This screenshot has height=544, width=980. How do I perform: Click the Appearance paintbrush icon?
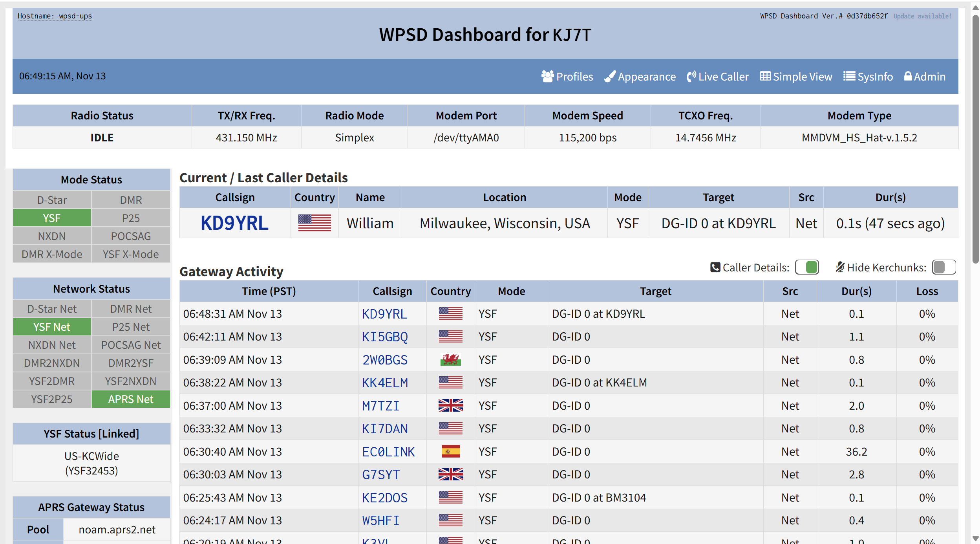[x=610, y=76]
